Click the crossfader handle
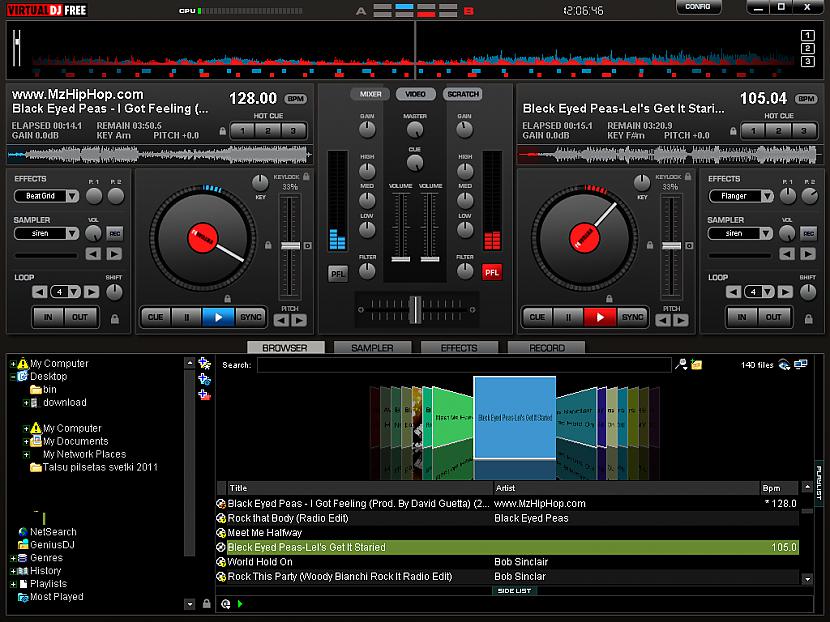Viewport: 830px width, 622px height. coord(416,310)
